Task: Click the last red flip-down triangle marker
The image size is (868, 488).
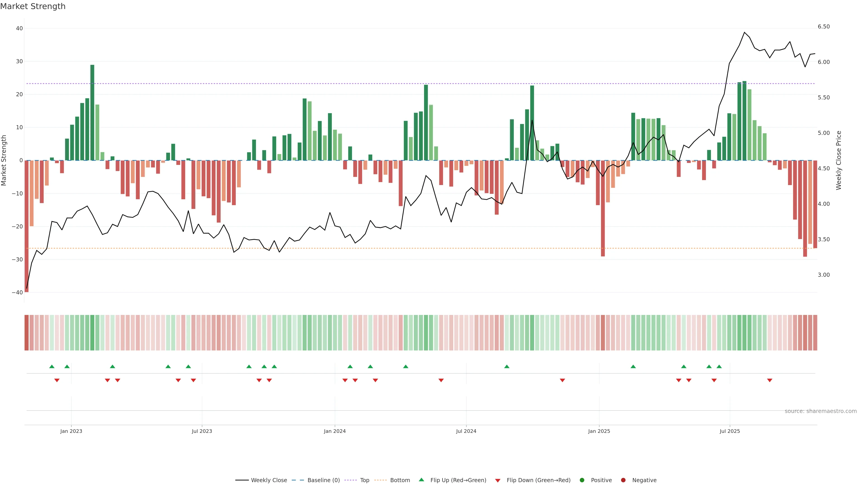Action: point(770,380)
